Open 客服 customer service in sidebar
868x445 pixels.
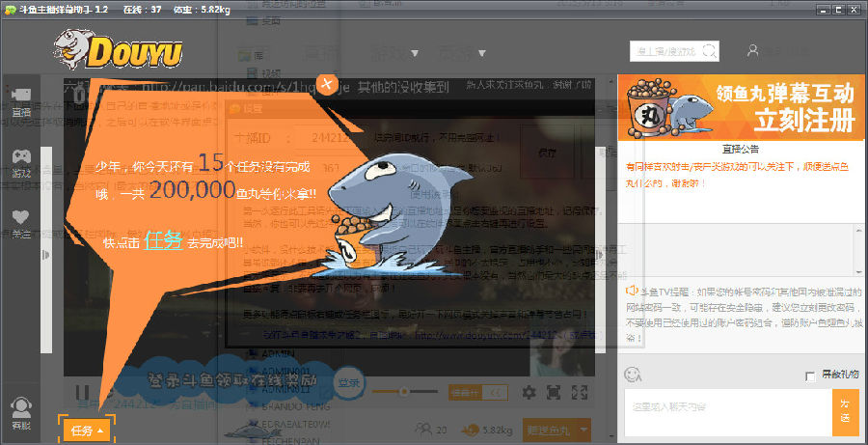click(x=21, y=414)
